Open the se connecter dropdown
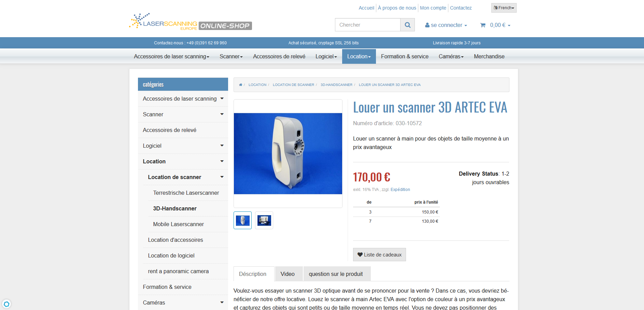 coord(446,25)
